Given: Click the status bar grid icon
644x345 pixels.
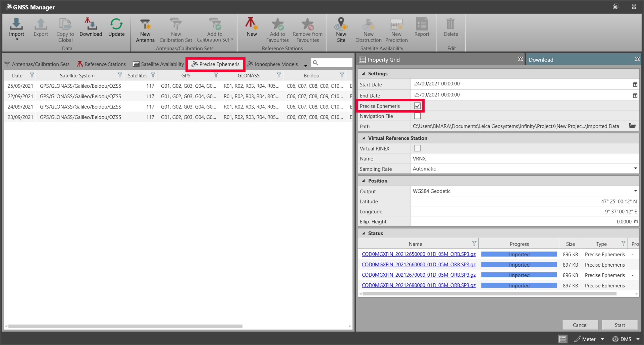Looking at the screenshot, I should 562,339.
